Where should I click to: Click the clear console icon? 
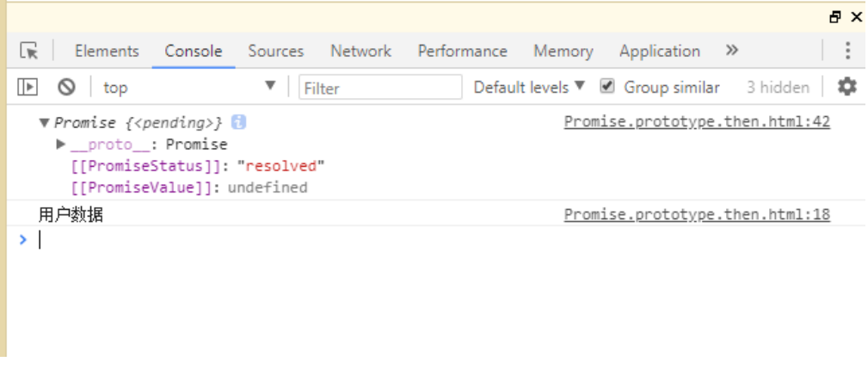pyautogui.click(x=66, y=87)
